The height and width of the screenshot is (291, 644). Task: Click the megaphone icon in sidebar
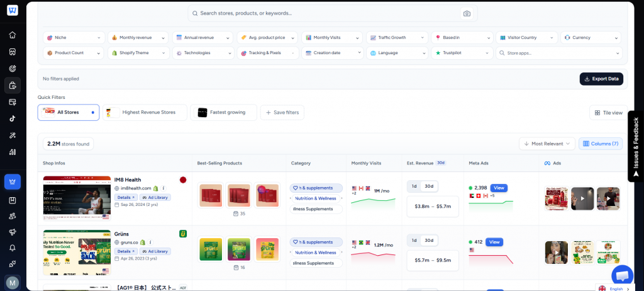coord(13,232)
